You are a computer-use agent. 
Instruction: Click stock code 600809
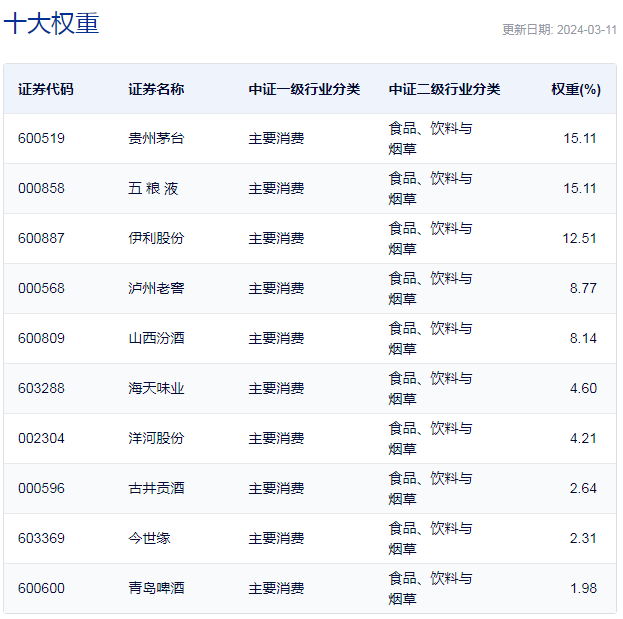point(41,339)
